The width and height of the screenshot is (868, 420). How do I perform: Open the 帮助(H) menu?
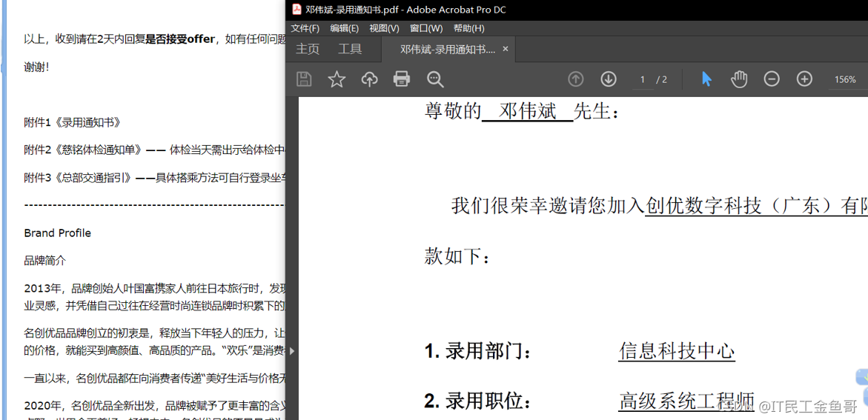(469, 28)
